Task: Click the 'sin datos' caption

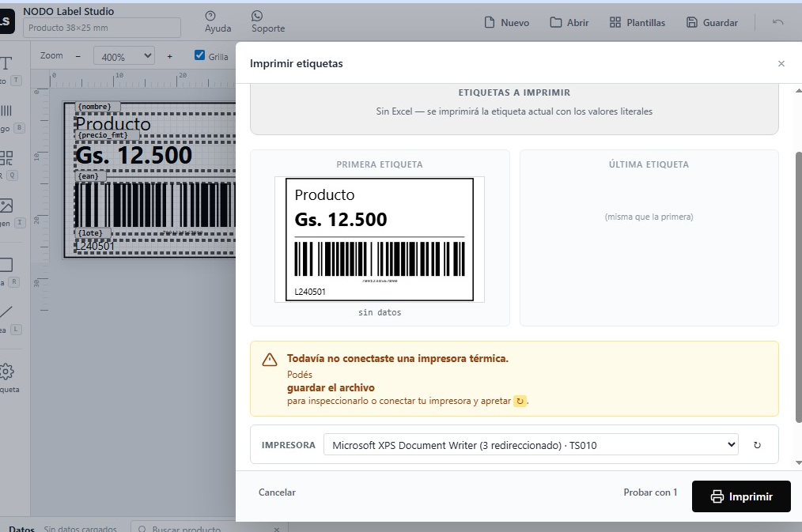Action: (x=380, y=312)
